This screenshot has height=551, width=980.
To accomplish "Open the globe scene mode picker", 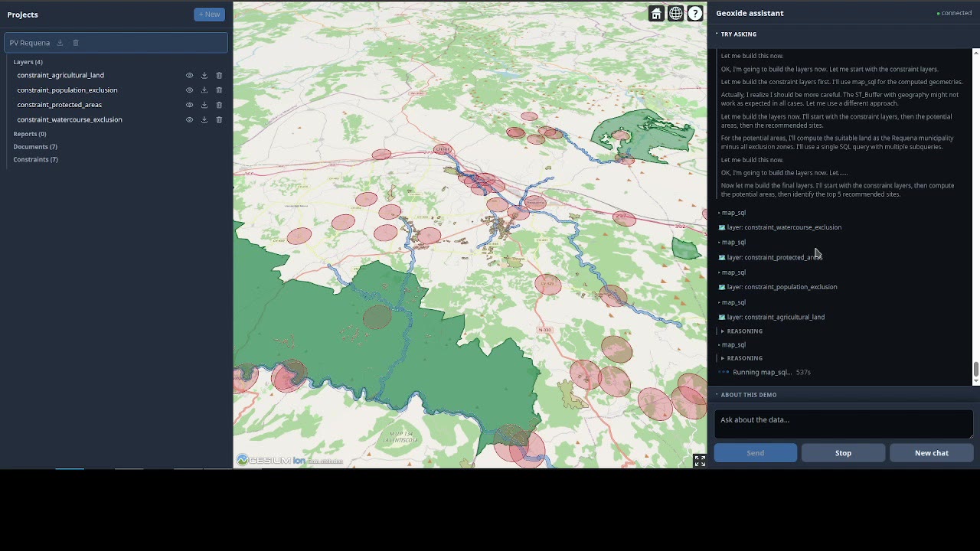I will tap(675, 13).
